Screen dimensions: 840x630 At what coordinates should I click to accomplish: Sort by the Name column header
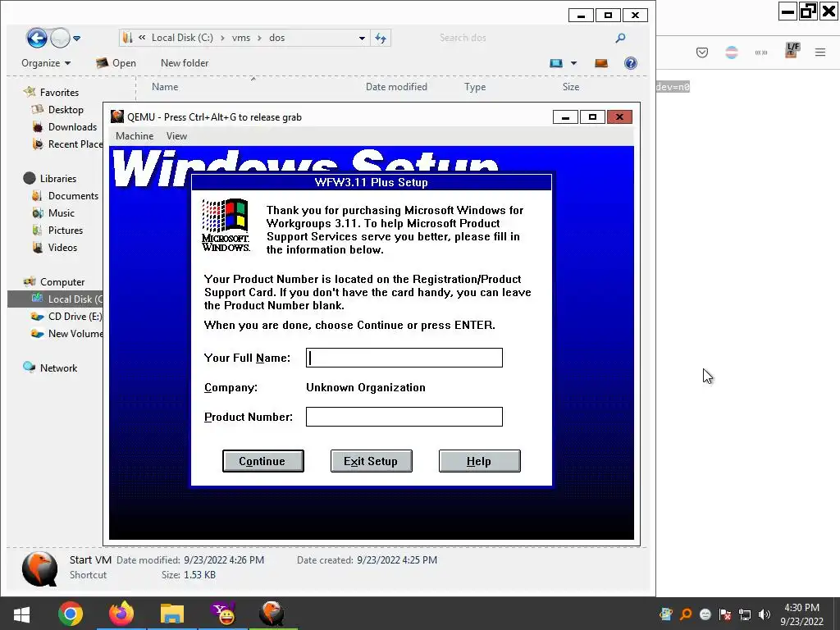(165, 87)
